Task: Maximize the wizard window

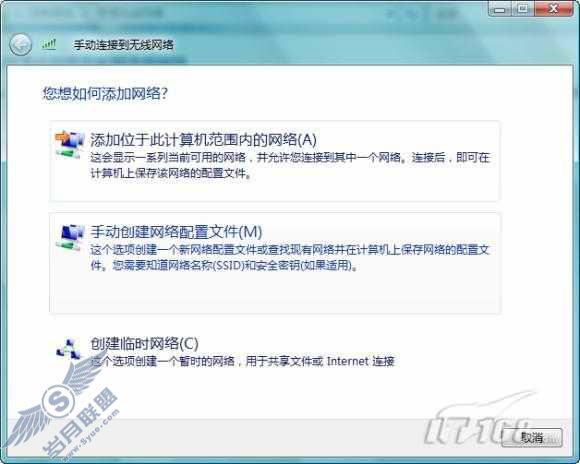Action: click(x=523, y=8)
